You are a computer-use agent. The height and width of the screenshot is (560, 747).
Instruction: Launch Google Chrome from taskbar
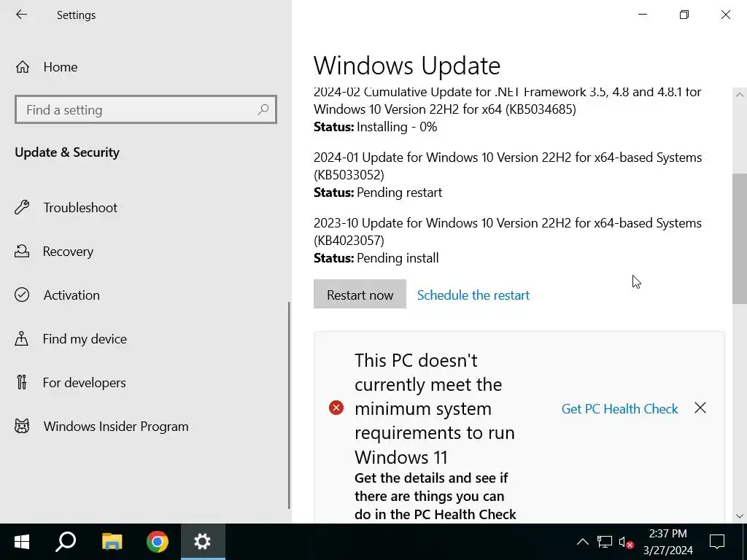[158, 542]
